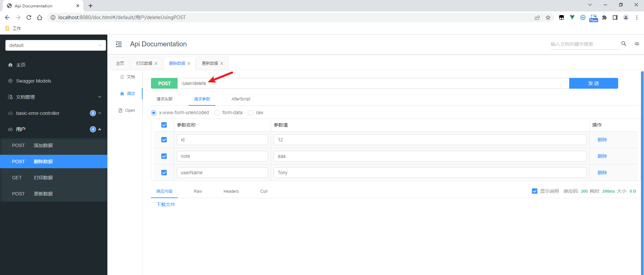Viewport: 644px width, 275px height.
Task: Click 删除 for the userName row
Action: [x=602, y=173]
